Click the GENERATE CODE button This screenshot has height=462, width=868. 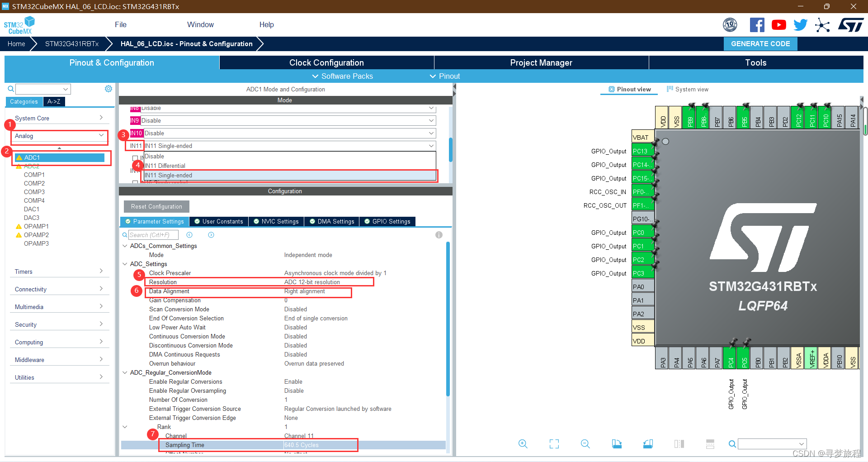click(x=760, y=44)
